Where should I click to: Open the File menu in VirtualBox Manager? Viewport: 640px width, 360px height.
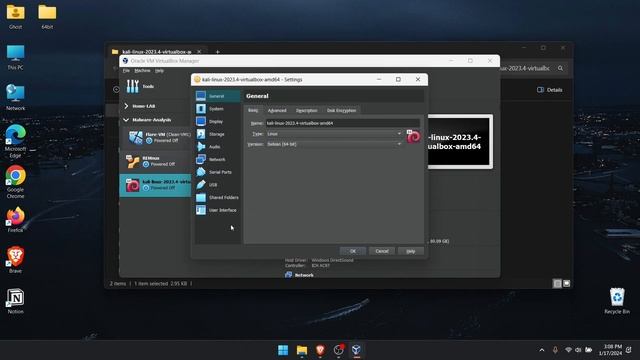pos(127,71)
